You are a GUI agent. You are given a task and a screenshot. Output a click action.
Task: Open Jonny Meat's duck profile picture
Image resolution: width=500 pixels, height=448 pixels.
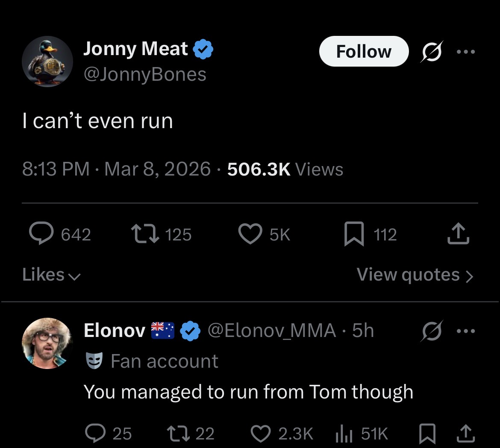47,61
